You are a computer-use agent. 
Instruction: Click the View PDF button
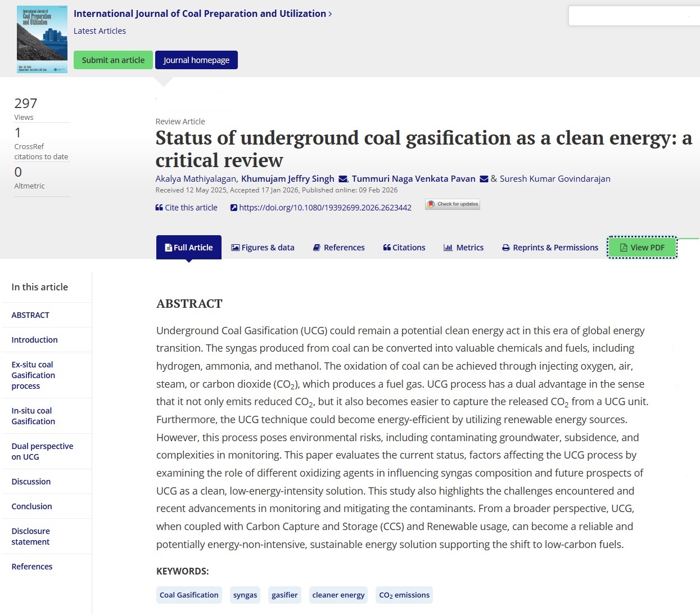click(x=642, y=248)
